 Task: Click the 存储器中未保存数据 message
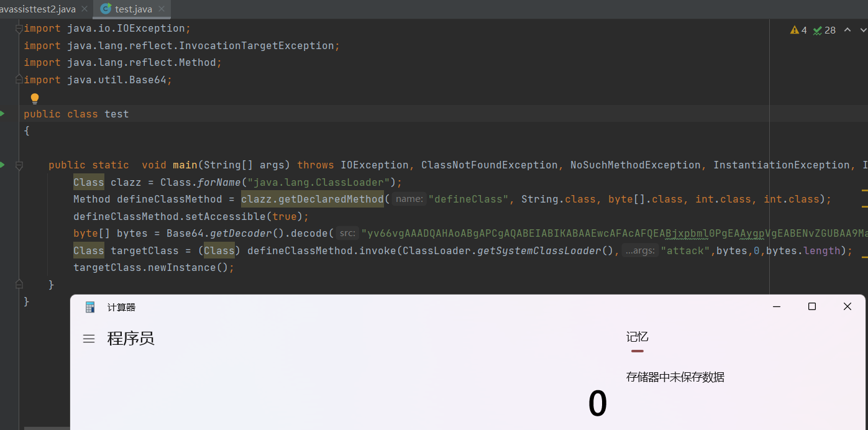click(x=675, y=377)
